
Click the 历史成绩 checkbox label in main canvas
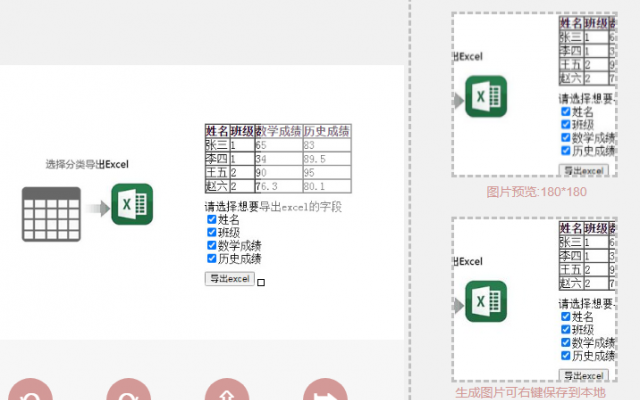pyautogui.click(x=240, y=259)
